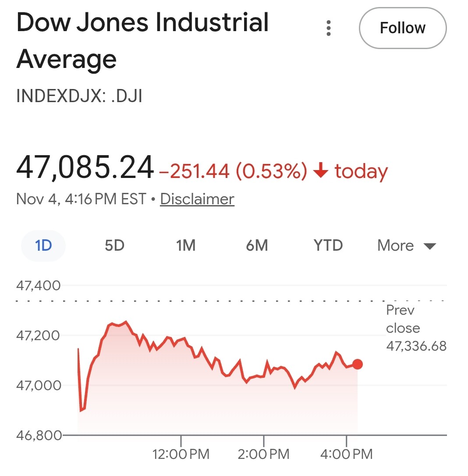
Task: Select the 1D time range tab
Action: (43, 245)
